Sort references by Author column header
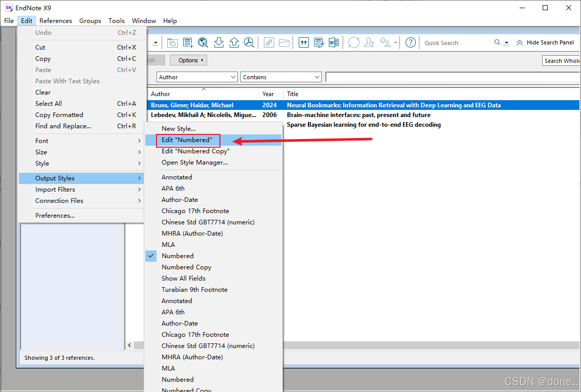This screenshot has width=581, height=392. click(203, 94)
